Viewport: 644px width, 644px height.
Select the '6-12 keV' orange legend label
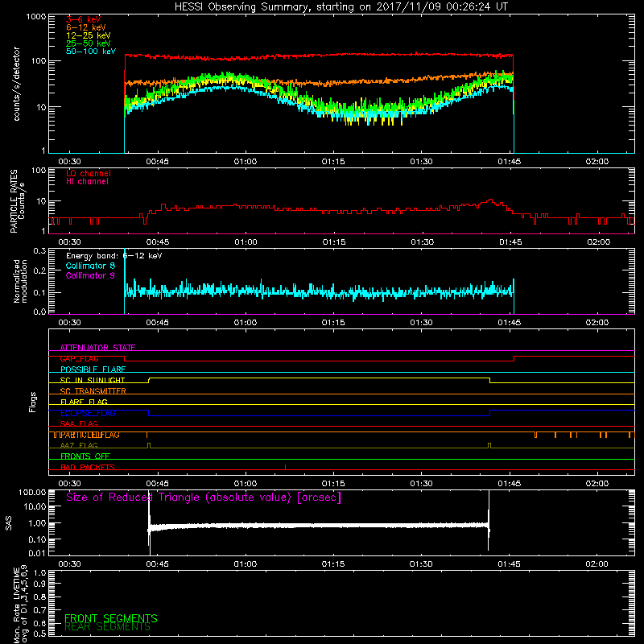[x=86, y=27]
